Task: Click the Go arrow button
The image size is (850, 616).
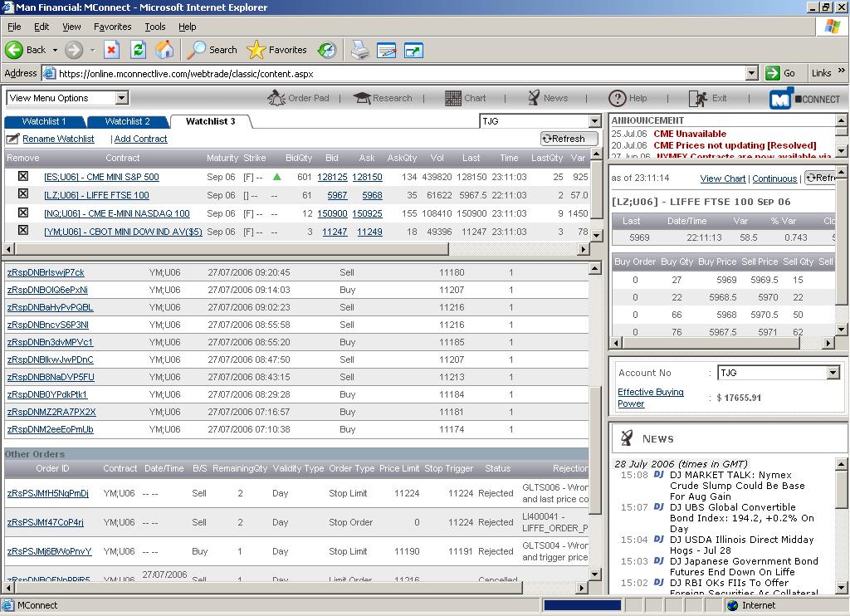Action: tap(780, 73)
